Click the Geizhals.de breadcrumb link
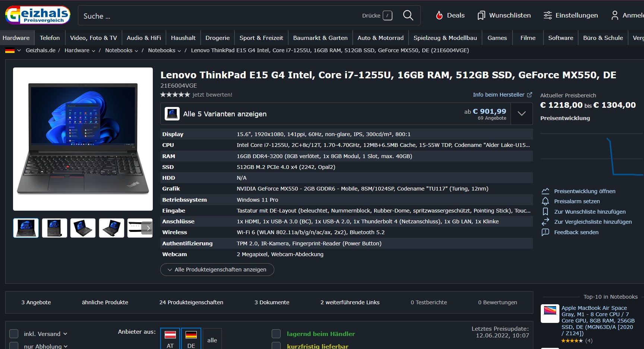644x349 pixels. [41, 50]
